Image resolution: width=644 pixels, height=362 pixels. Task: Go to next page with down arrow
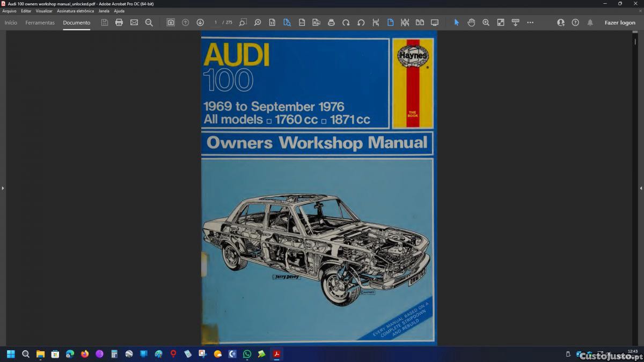(200, 23)
